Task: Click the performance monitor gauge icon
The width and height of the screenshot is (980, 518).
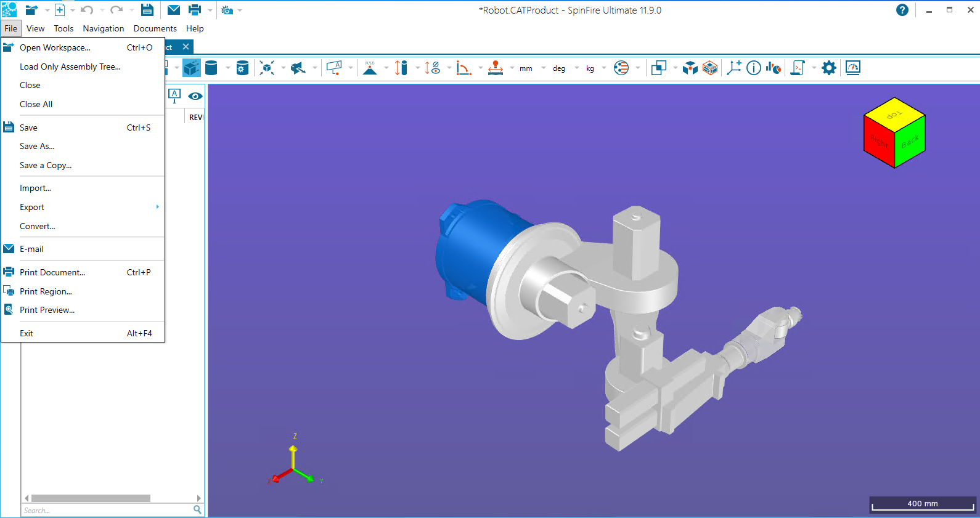Action: coord(853,68)
